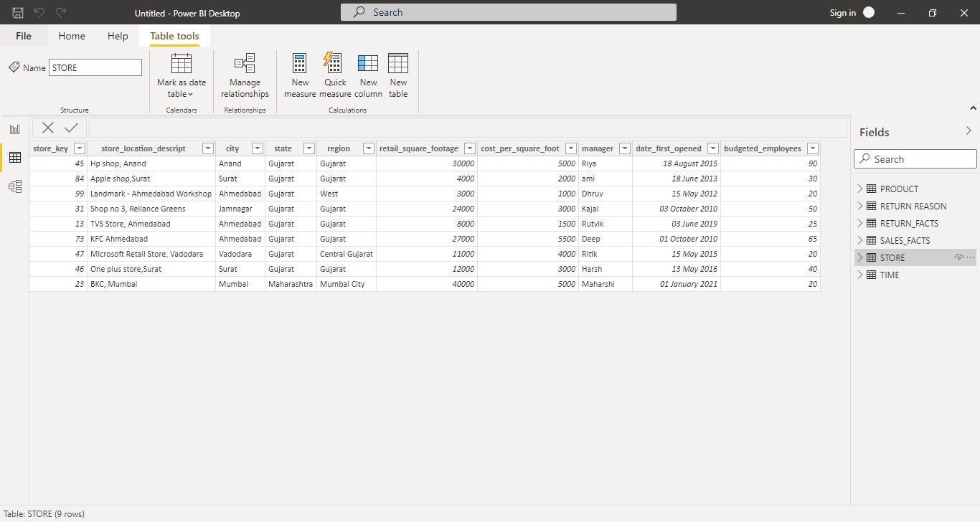Click user avatar next to Sign in
This screenshot has width=980, height=522.
pyautogui.click(x=869, y=12)
